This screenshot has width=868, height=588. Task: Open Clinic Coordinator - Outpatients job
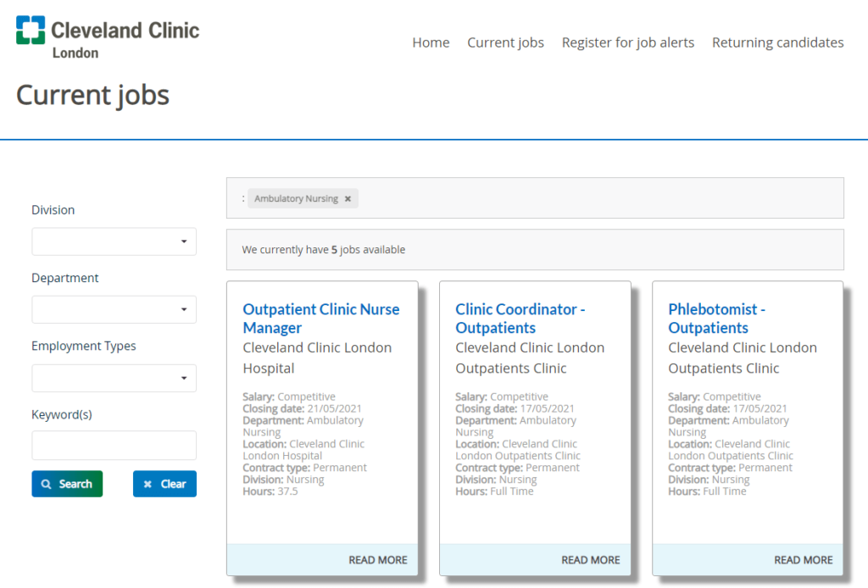point(520,318)
